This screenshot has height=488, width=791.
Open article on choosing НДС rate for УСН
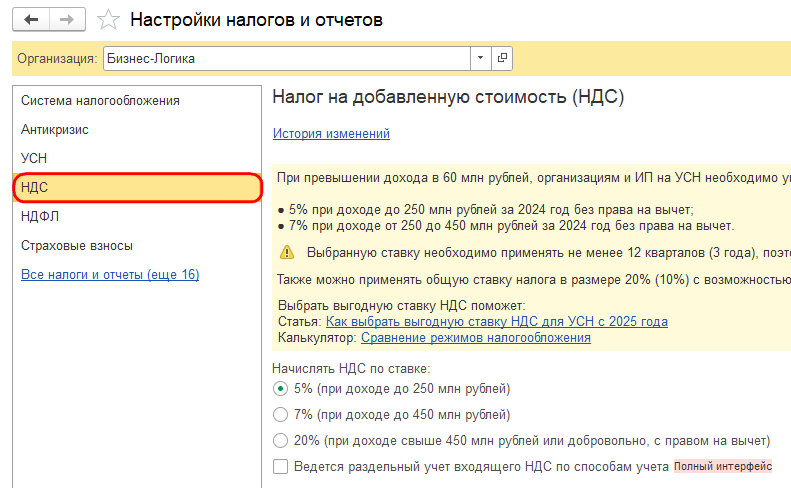[496, 321]
